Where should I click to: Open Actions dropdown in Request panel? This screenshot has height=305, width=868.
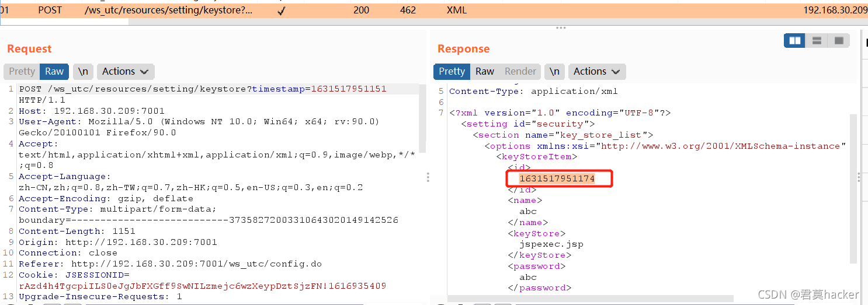point(126,71)
